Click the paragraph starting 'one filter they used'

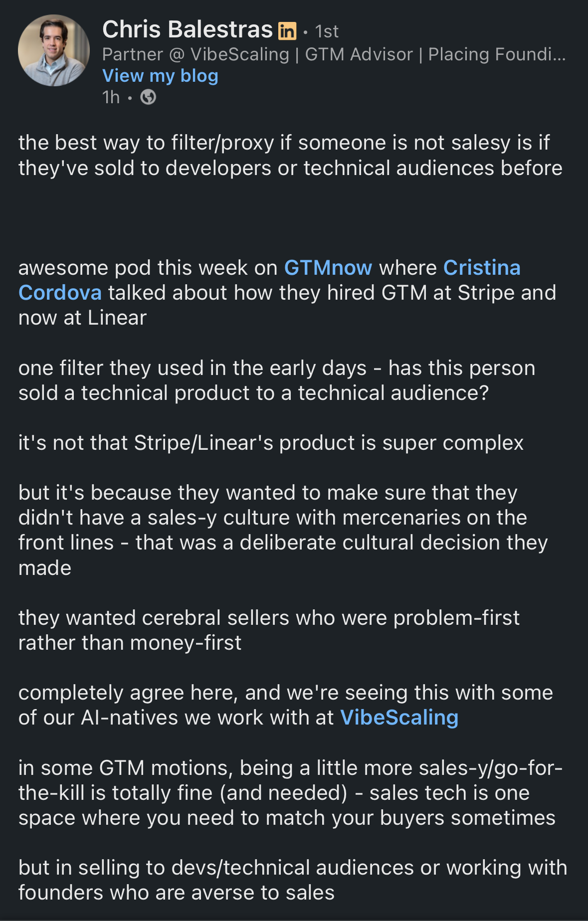(277, 380)
